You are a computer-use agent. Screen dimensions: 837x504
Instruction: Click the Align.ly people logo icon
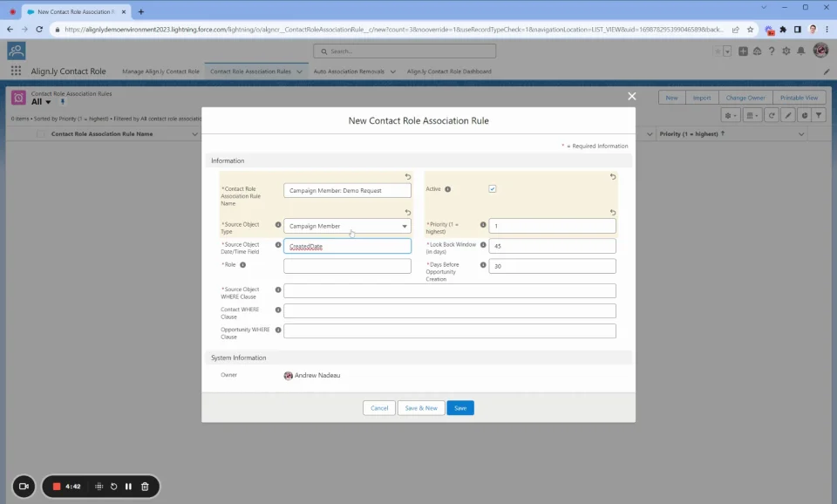tap(16, 51)
